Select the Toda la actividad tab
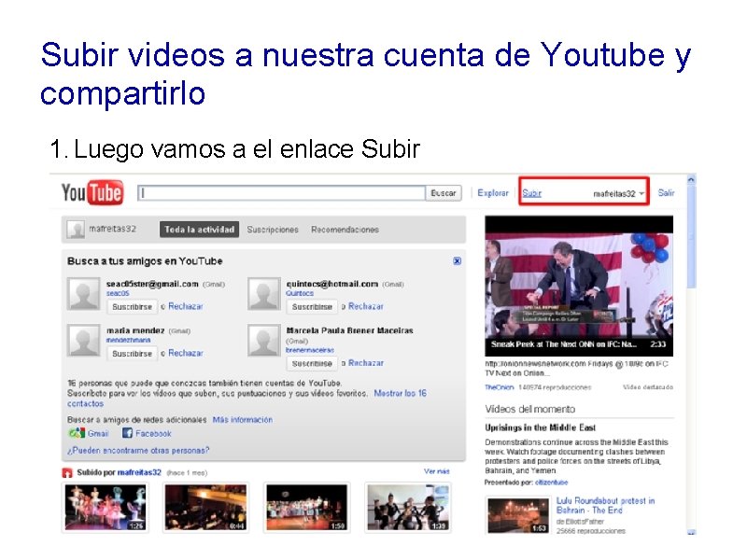Screen dimensions: 747x560 coord(199,230)
